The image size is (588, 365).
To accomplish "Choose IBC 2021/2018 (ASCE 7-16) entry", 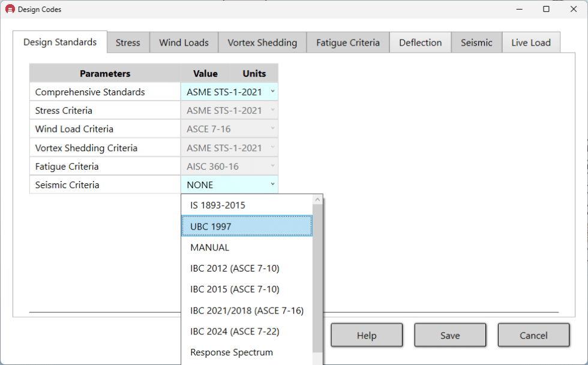I will [247, 310].
